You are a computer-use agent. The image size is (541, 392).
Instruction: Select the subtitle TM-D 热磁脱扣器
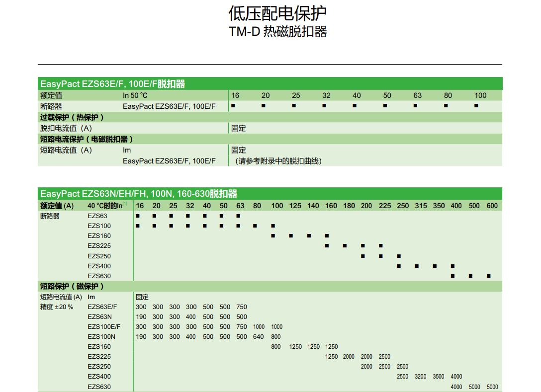point(278,31)
